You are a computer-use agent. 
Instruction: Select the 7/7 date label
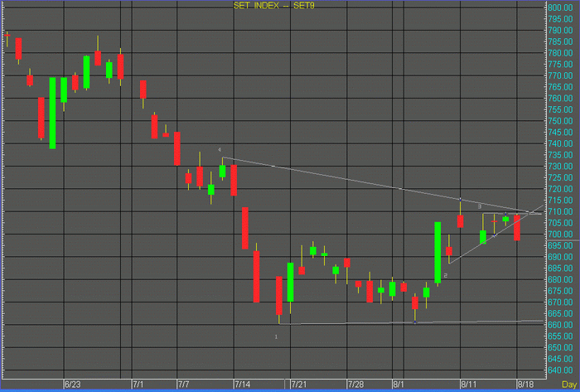click(184, 385)
